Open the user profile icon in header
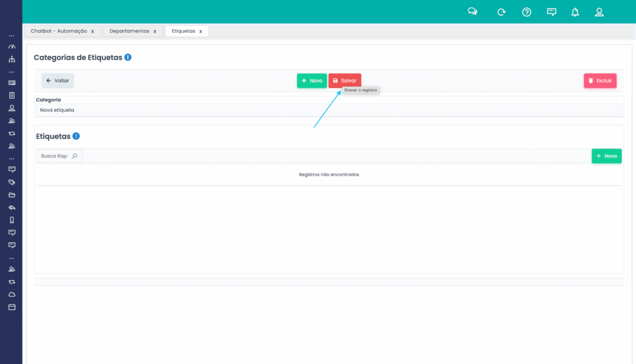 click(599, 12)
